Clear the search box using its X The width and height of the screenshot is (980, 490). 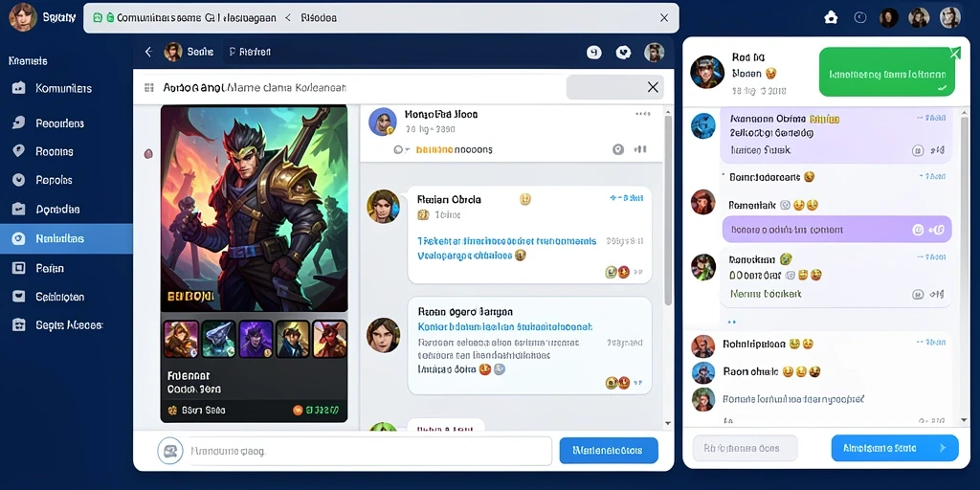653,87
